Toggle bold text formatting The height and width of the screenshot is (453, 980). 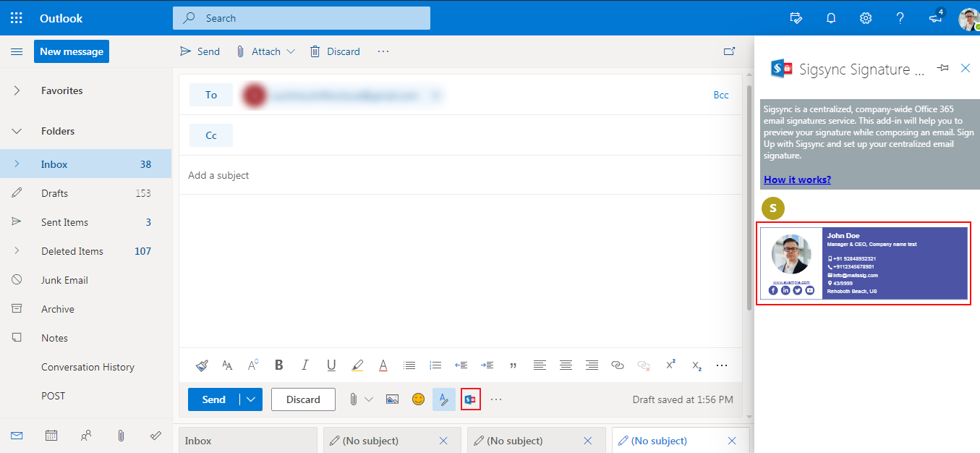click(x=278, y=365)
